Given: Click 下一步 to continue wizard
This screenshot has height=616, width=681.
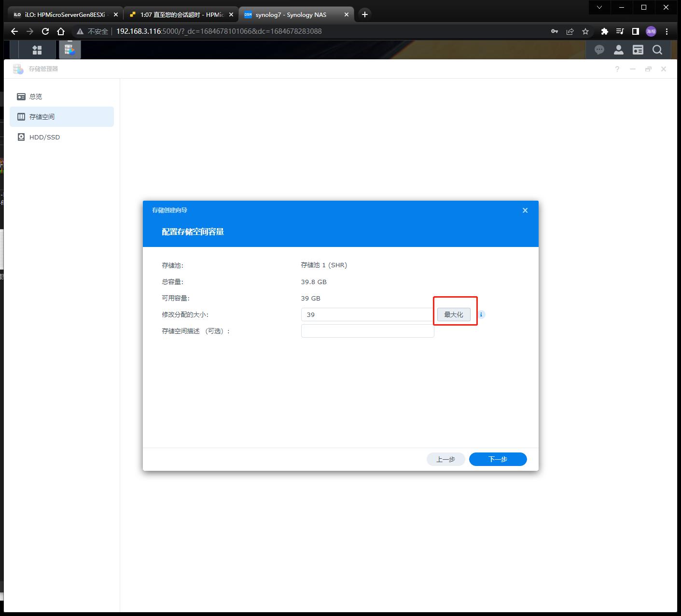Looking at the screenshot, I should 498,459.
